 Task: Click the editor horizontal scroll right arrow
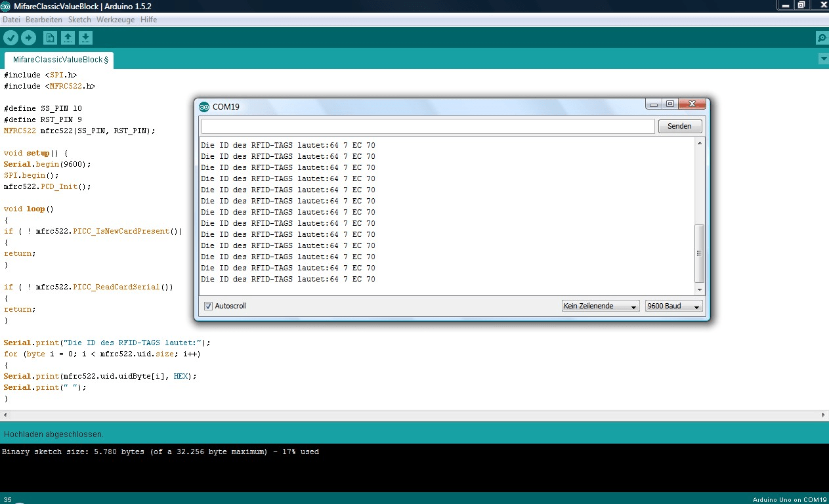[824, 415]
